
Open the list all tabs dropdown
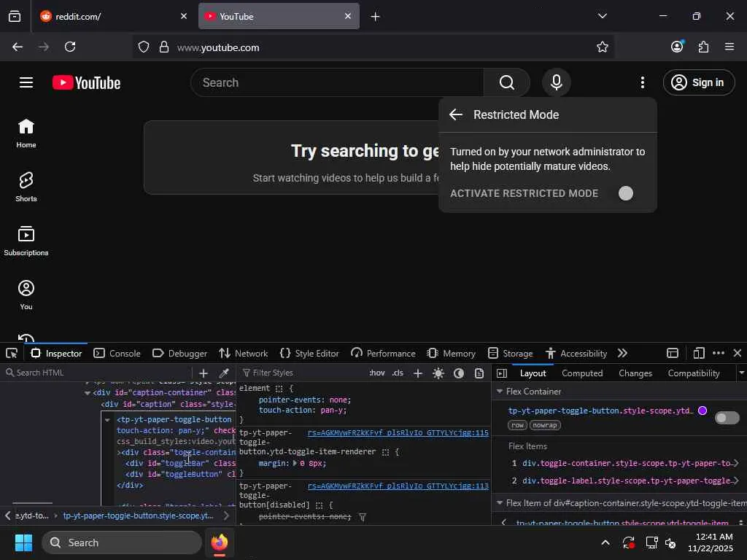click(602, 16)
